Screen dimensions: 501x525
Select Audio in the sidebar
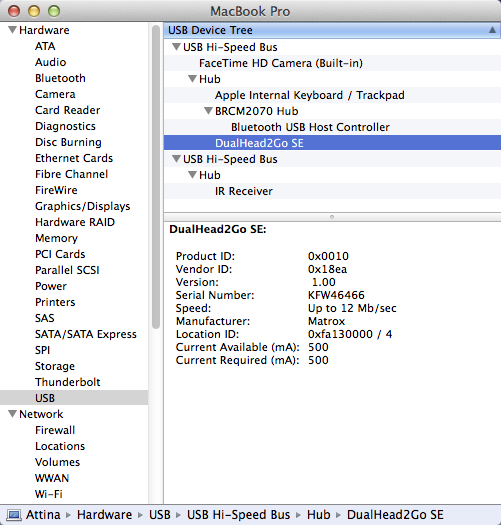51,62
